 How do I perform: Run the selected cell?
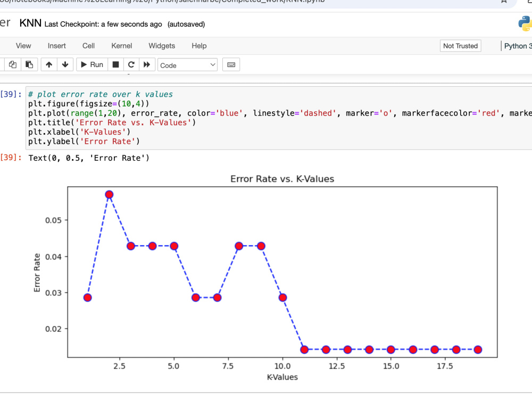click(x=92, y=64)
